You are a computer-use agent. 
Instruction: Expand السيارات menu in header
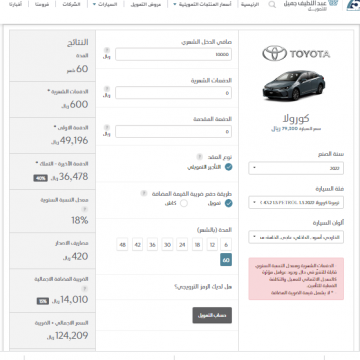[x=105, y=5]
